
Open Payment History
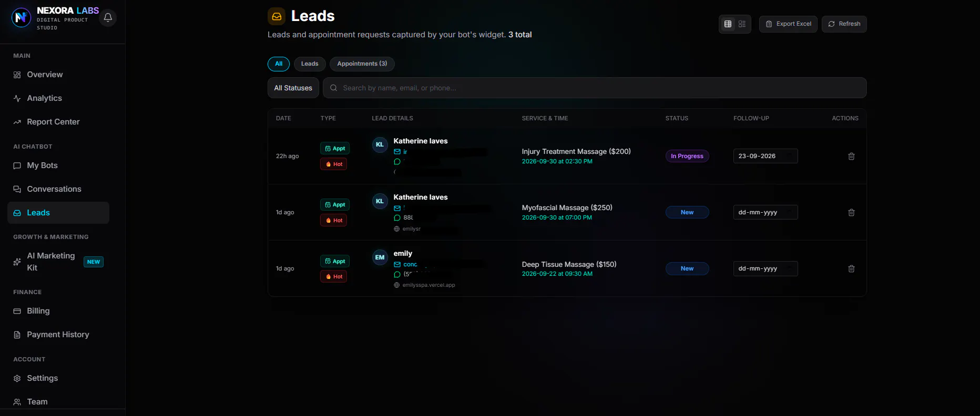tap(58, 335)
